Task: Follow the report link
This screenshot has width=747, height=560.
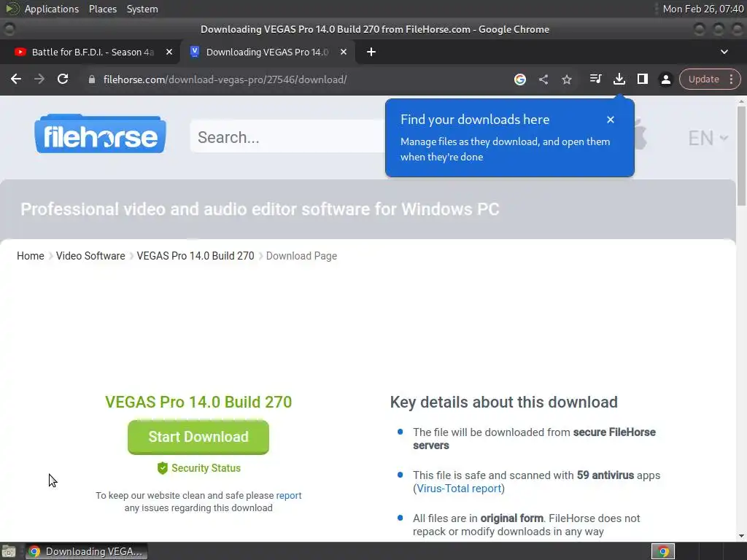Action: 289,495
